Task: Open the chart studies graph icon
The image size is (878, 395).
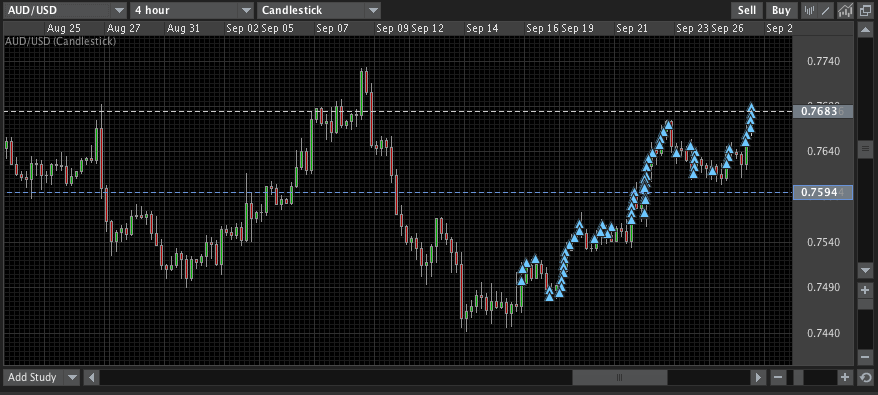Action: 846,10
